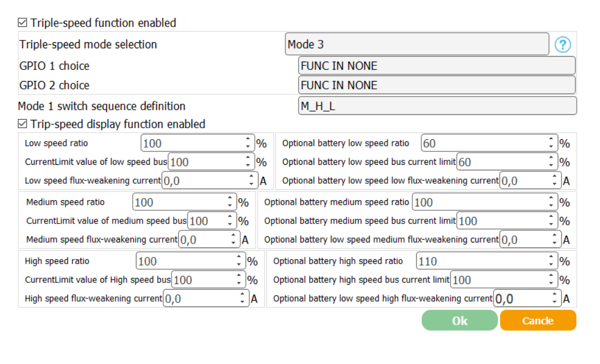Viewport: 600px width, 364px height.
Task: Decrease CurrentLimit value of High speed bus
Action: [x=240, y=283]
